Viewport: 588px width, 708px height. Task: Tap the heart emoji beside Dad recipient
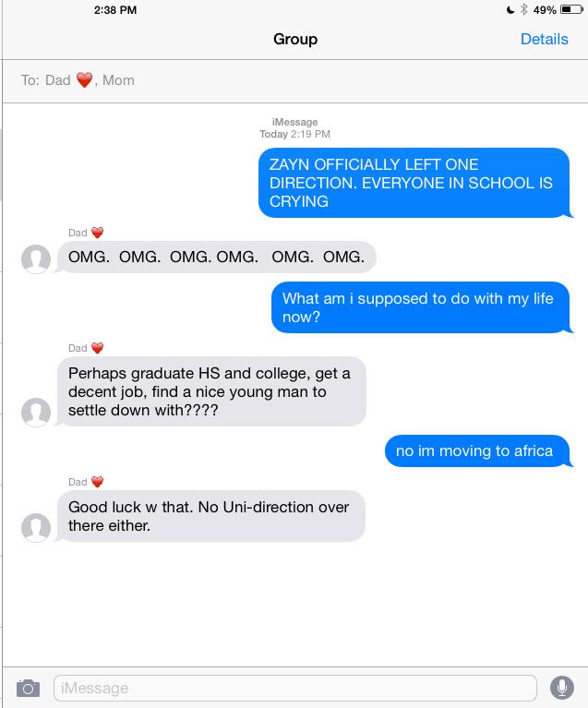(84, 80)
